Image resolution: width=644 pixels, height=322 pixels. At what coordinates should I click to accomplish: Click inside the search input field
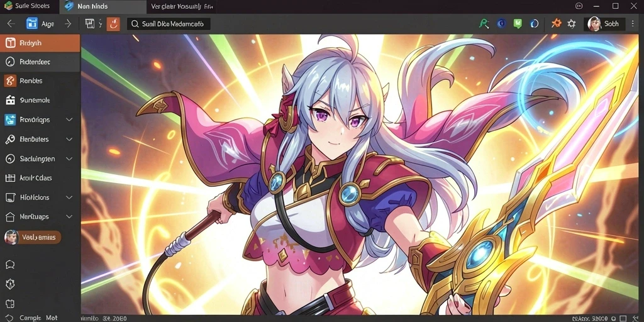click(x=169, y=25)
